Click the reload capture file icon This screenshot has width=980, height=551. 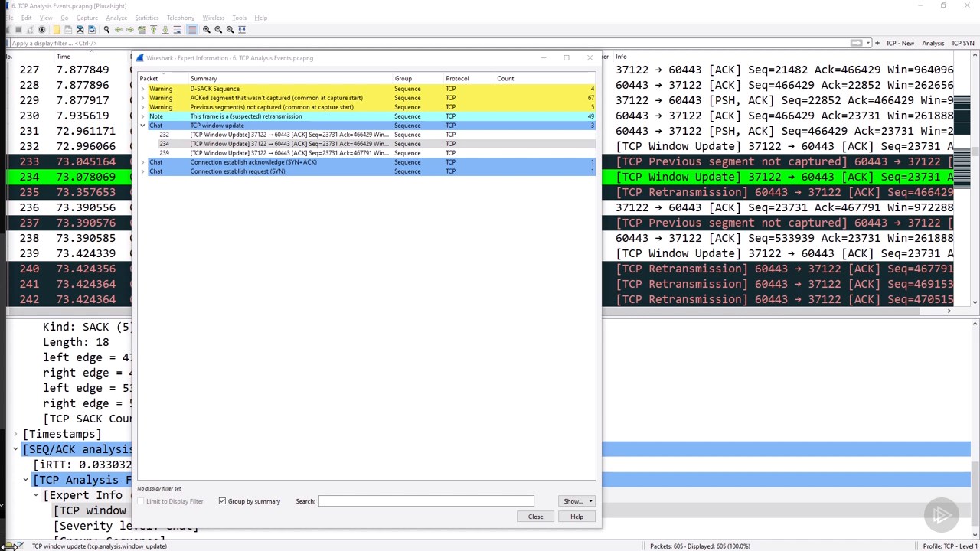(x=92, y=29)
